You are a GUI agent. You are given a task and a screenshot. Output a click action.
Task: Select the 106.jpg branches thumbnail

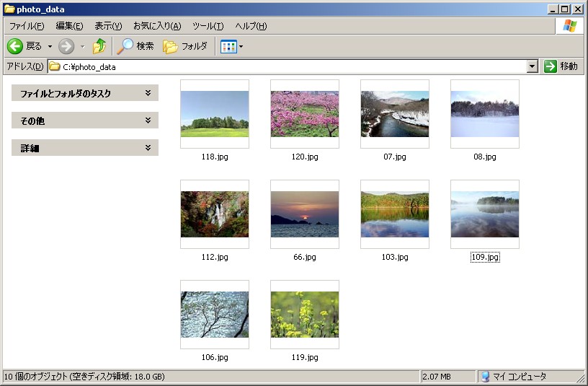click(215, 315)
